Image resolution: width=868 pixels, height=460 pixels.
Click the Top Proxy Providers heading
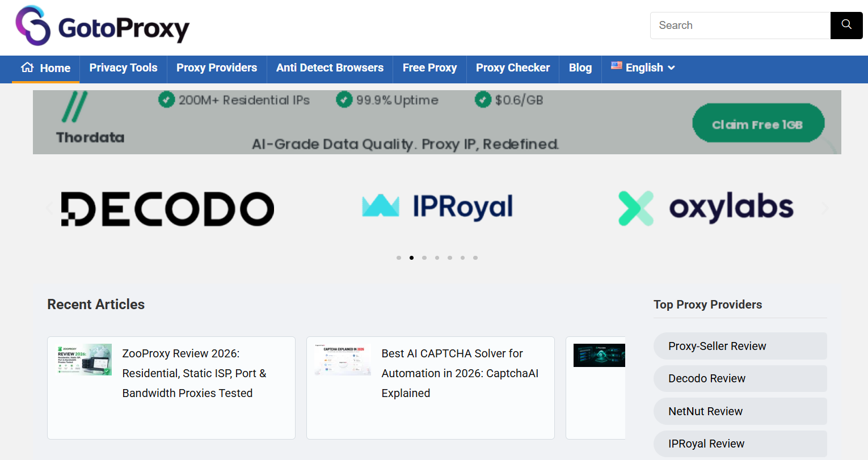(x=707, y=305)
